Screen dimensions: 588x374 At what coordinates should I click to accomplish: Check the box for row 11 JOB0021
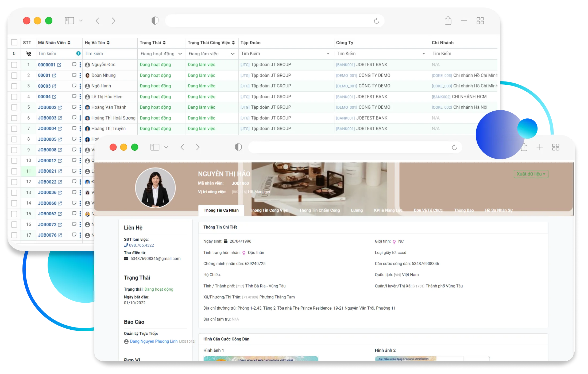(x=14, y=171)
